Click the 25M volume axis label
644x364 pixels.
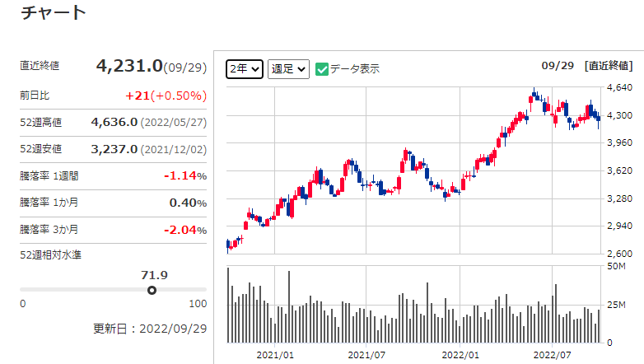point(617,305)
